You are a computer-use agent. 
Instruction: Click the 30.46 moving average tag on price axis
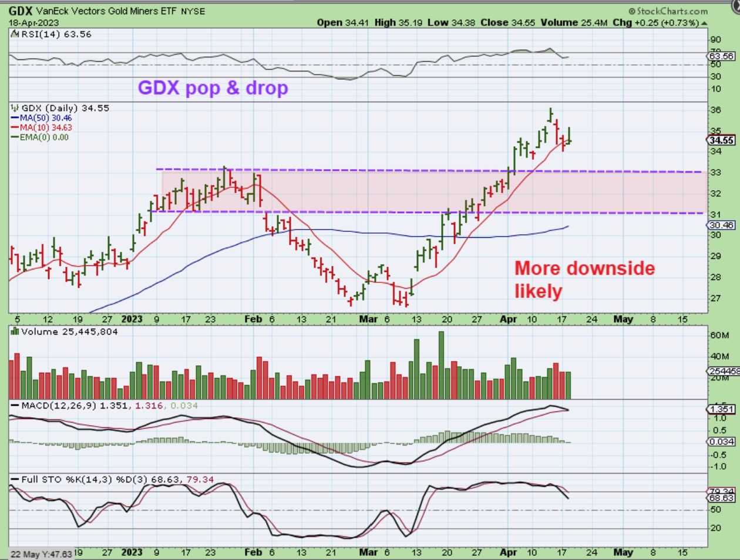click(x=721, y=225)
